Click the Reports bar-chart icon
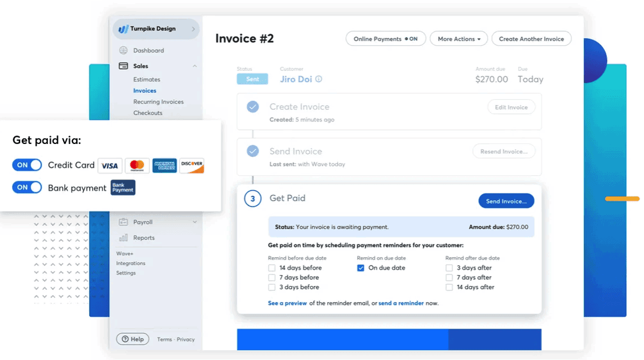The width and height of the screenshot is (644, 360). coord(124,238)
